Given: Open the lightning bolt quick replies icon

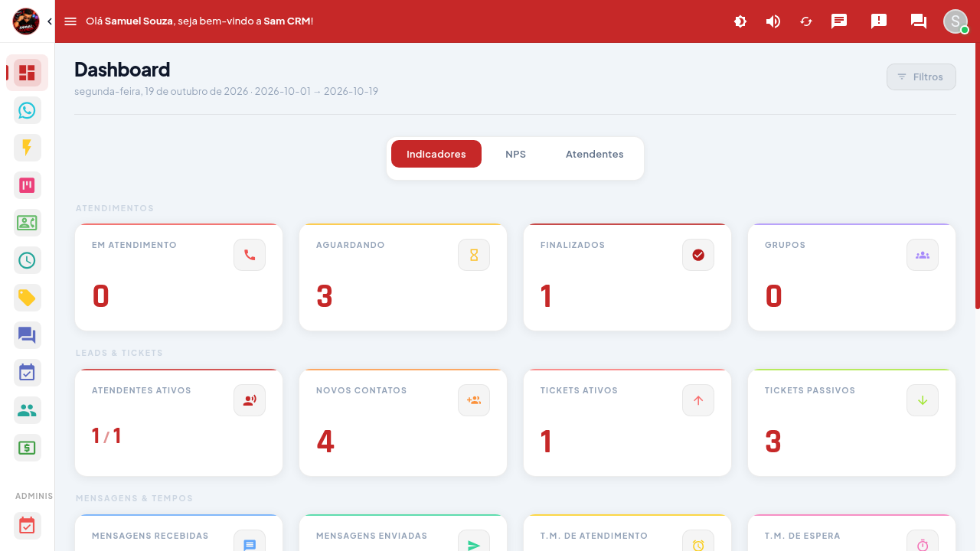Looking at the screenshot, I should (x=28, y=148).
